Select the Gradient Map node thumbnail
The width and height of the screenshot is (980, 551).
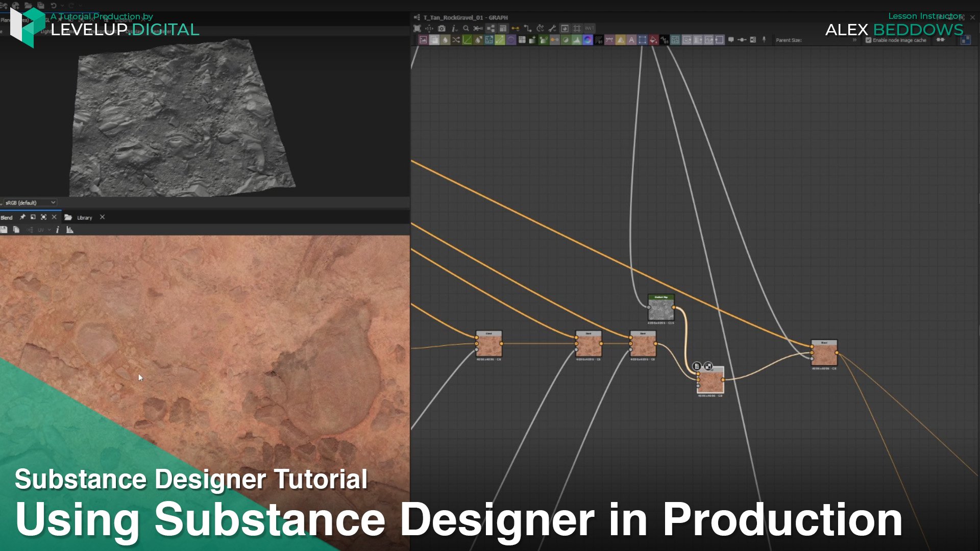[x=661, y=309]
